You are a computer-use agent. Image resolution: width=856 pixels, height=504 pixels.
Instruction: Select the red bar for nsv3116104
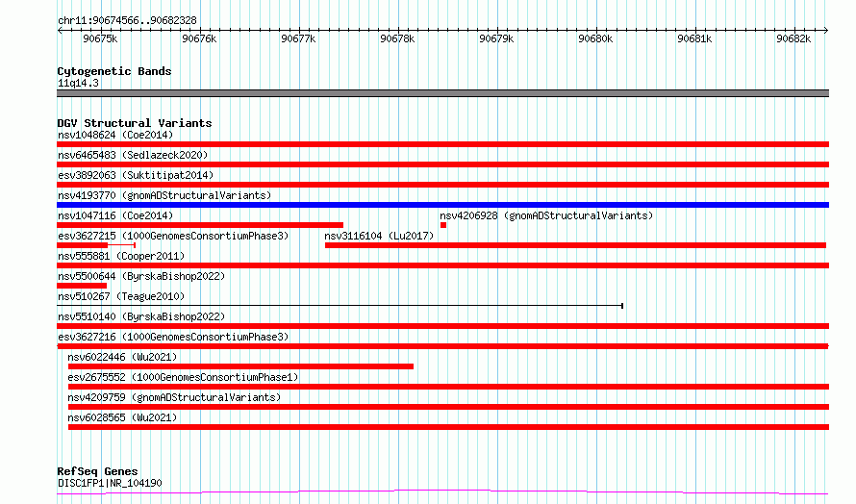click(x=575, y=245)
